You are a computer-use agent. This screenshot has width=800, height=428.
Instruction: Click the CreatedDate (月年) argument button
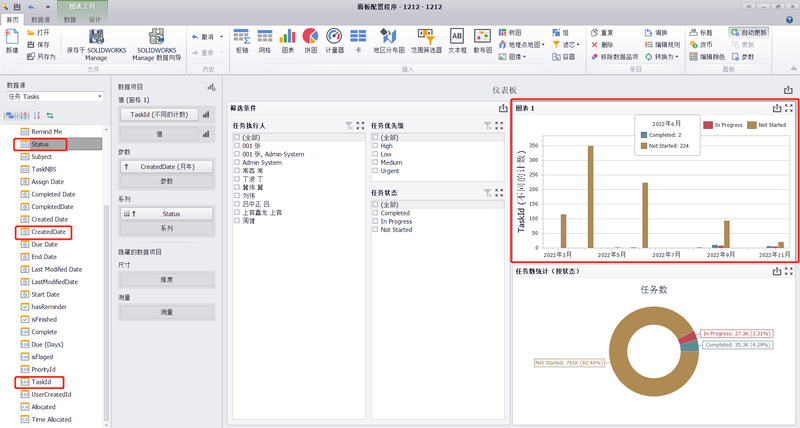pyautogui.click(x=167, y=167)
